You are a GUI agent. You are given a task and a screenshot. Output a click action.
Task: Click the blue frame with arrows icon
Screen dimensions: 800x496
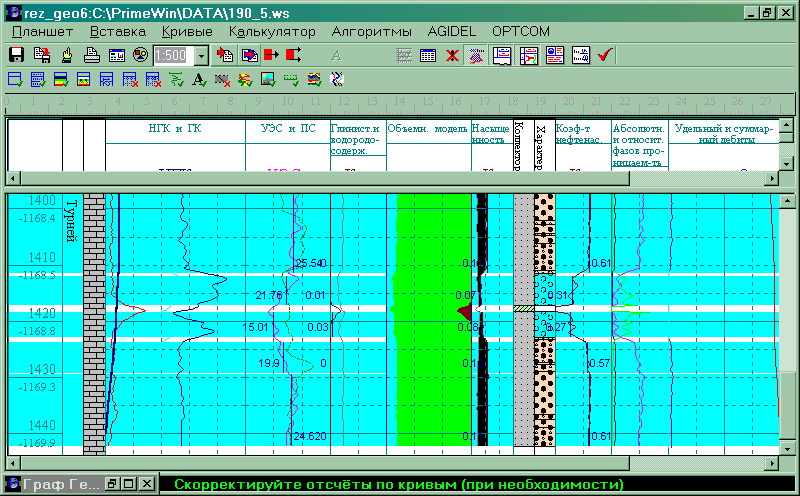[x=106, y=80]
